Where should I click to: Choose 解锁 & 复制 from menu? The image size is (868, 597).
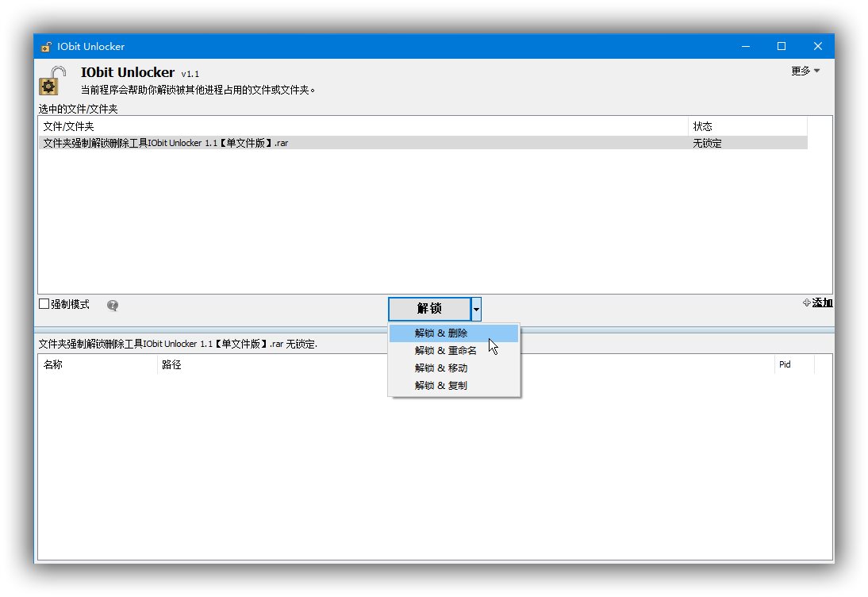pyautogui.click(x=453, y=386)
